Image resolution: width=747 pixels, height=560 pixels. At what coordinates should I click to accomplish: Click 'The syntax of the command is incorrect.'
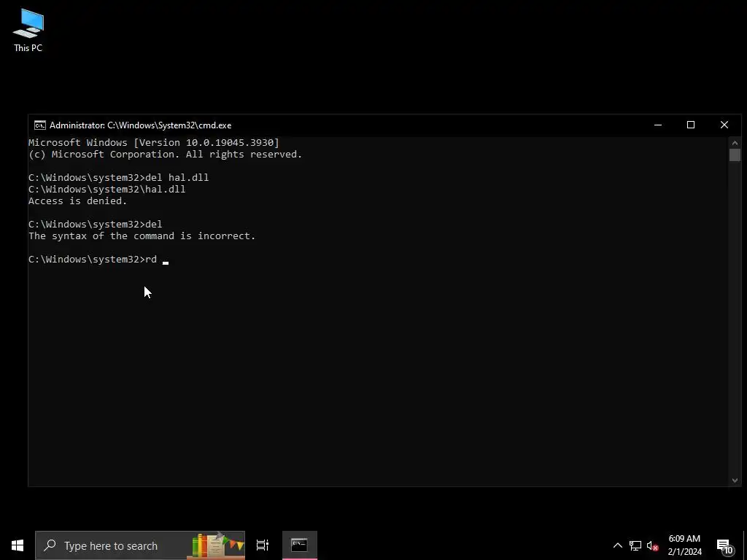[x=142, y=236]
